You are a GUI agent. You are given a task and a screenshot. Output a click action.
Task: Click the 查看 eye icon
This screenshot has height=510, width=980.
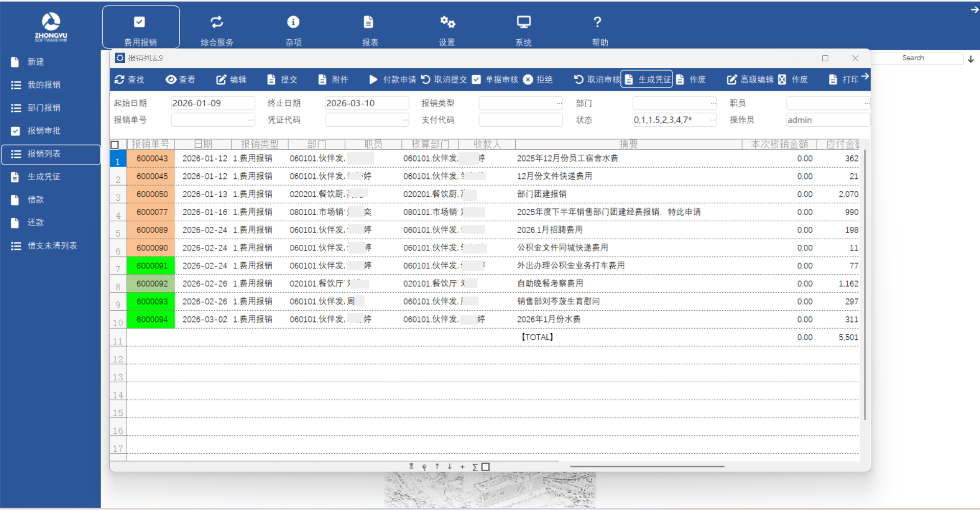(171, 80)
